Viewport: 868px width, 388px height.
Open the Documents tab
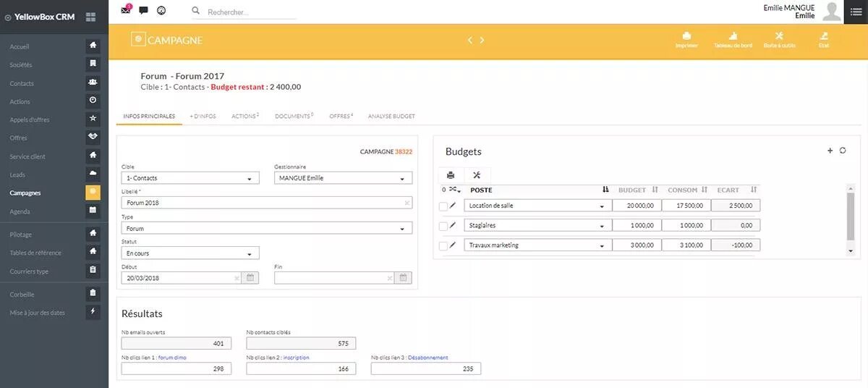point(293,117)
